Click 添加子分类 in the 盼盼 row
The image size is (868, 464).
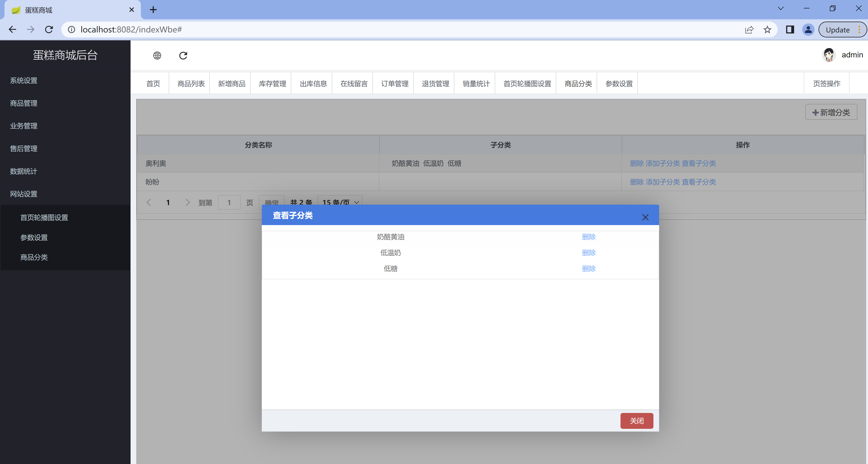point(663,182)
